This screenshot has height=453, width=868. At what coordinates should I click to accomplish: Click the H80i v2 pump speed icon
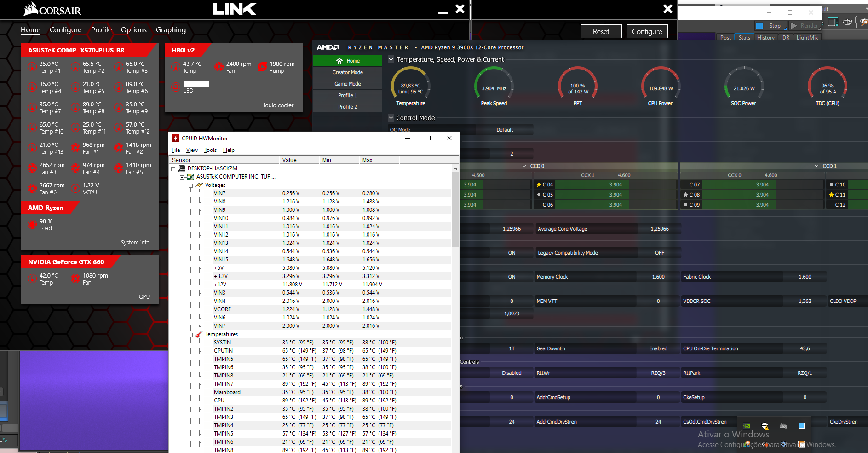tap(262, 67)
